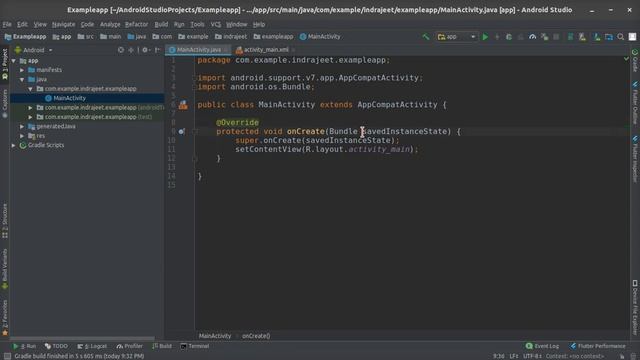This screenshot has height=360, width=640.
Task: Click the Stop icon in toolbar
Action: point(556,37)
